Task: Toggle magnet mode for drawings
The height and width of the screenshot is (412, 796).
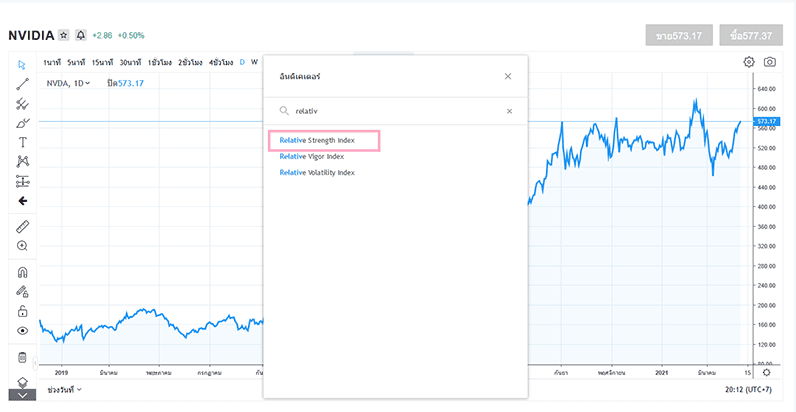Action: click(22, 272)
